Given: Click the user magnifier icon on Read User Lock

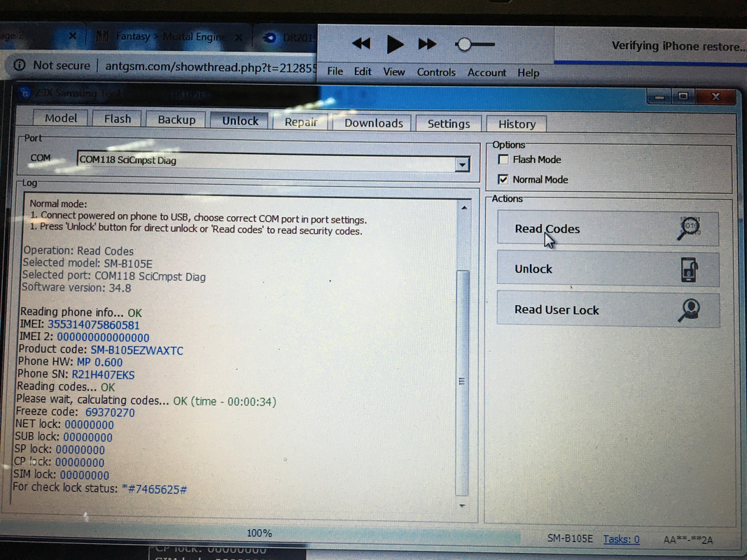Looking at the screenshot, I should pyautogui.click(x=690, y=311).
